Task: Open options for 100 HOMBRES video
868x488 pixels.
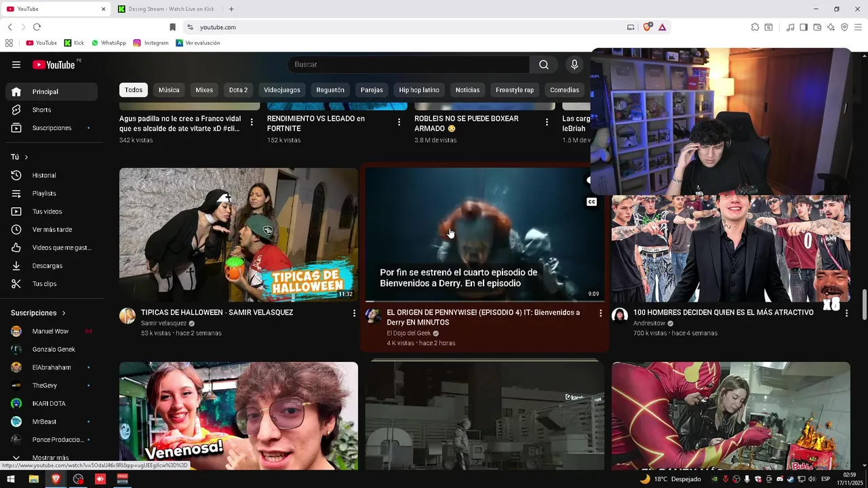Action: click(846, 313)
